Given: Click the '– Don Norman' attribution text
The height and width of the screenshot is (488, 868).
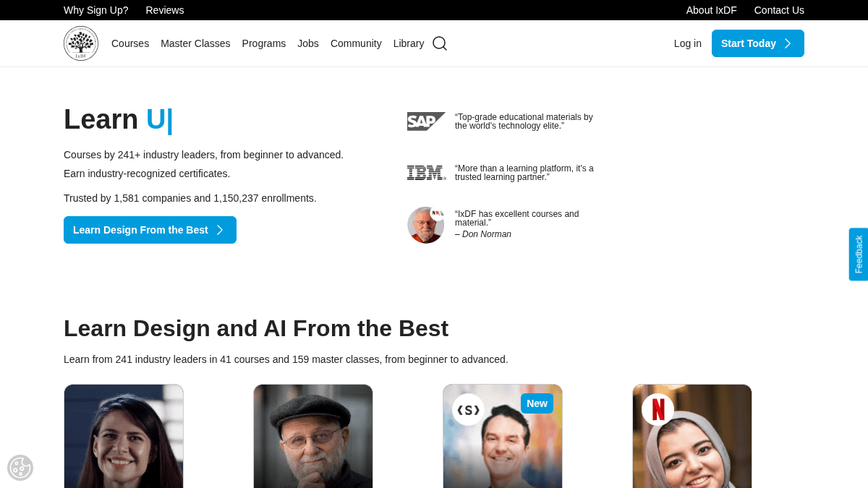Looking at the screenshot, I should (483, 234).
